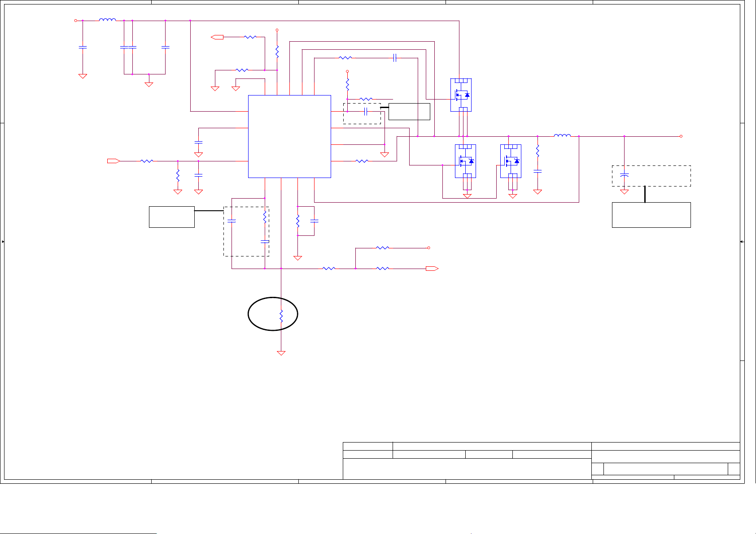Click the capacitor in the top feedback line
This screenshot has width=756, height=534.
[x=395, y=58]
